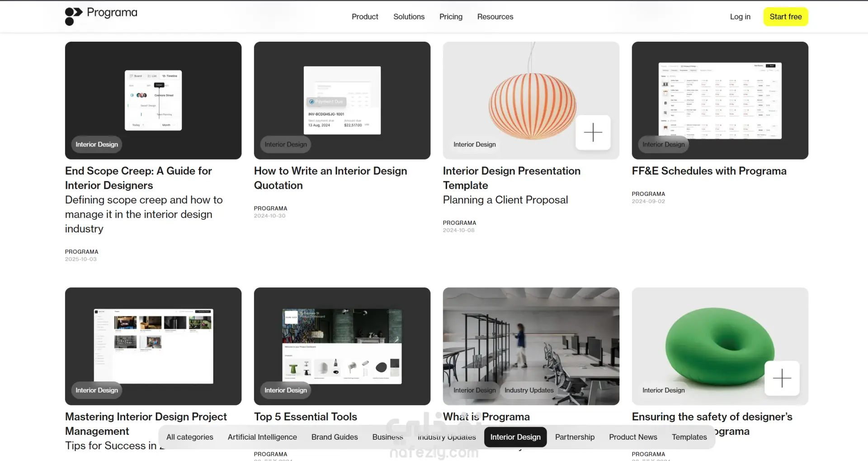
Task: Click PROGRAMA author above 2024-09-02
Action: [648, 194]
